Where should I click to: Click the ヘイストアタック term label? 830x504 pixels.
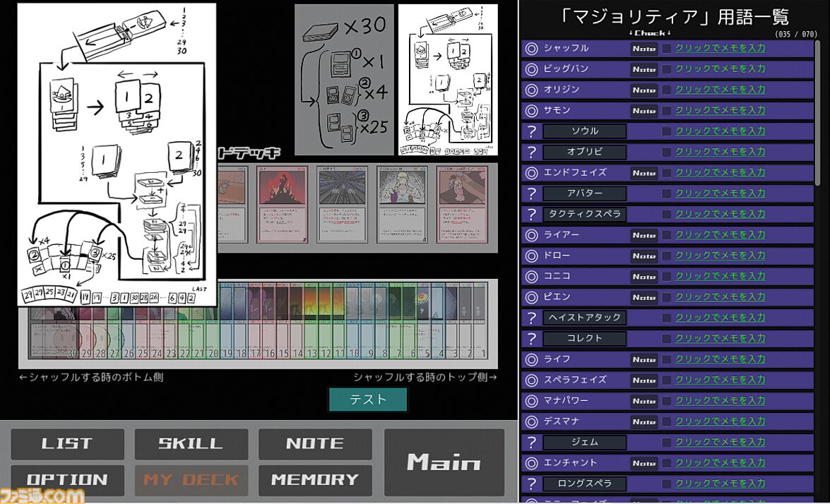(x=584, y=318)
